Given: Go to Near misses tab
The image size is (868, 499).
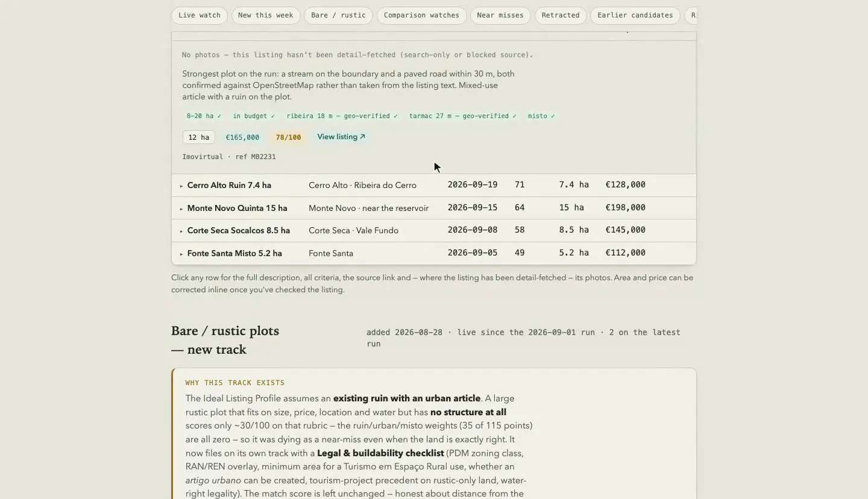Looking at the screenshot, I should click(500, 16).
